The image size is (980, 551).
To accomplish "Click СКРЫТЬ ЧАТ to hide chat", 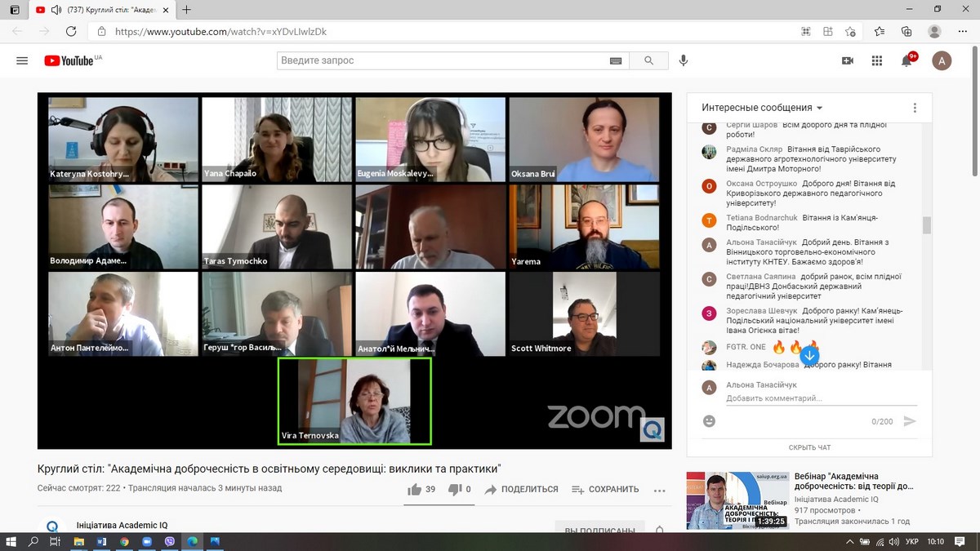I will click(809, 447).
